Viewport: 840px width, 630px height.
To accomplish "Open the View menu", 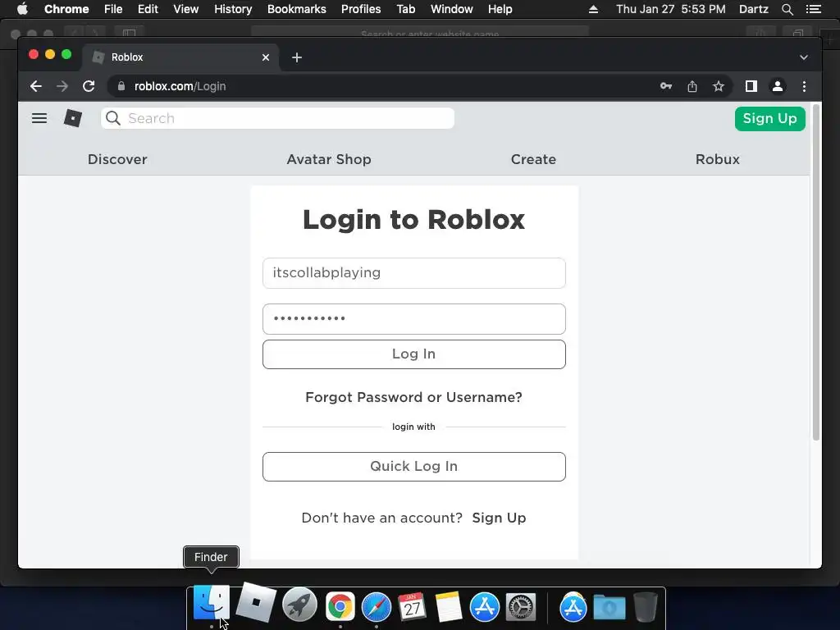I will click(x=186, y=9).
